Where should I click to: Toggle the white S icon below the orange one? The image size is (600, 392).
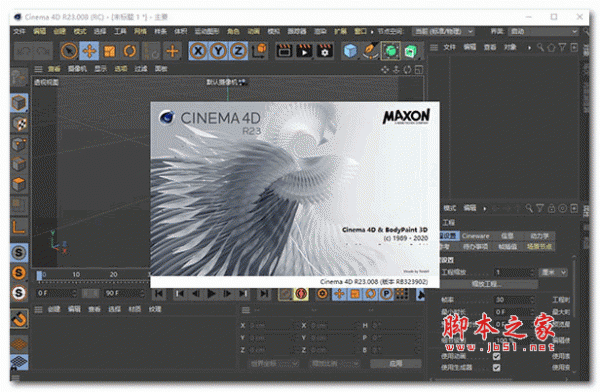(19, 293)
